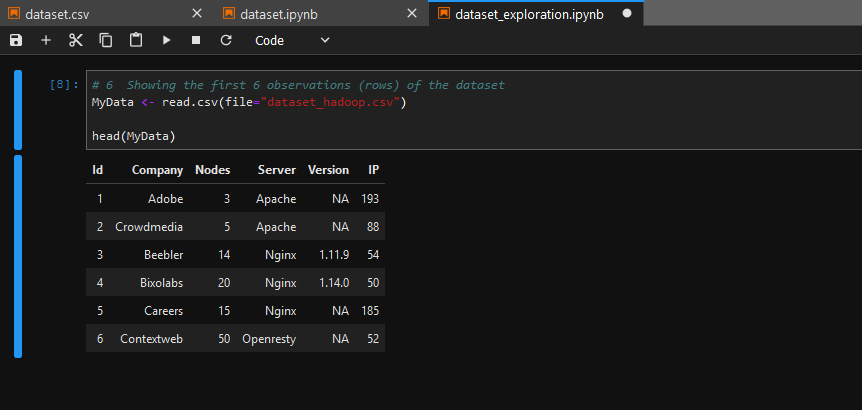Click the NA version in Contextweb row

[340, 339]
